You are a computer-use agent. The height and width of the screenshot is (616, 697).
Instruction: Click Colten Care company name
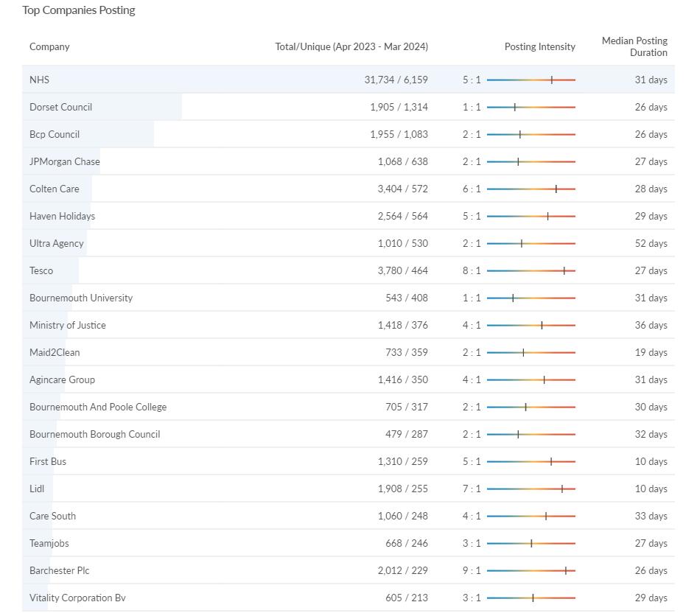(x=55, y=189)
